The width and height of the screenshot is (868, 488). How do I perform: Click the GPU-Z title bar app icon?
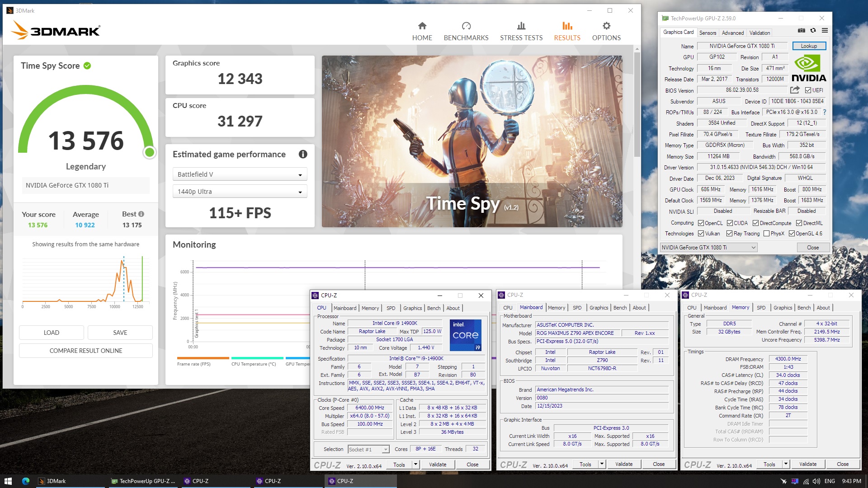(665, 19)
